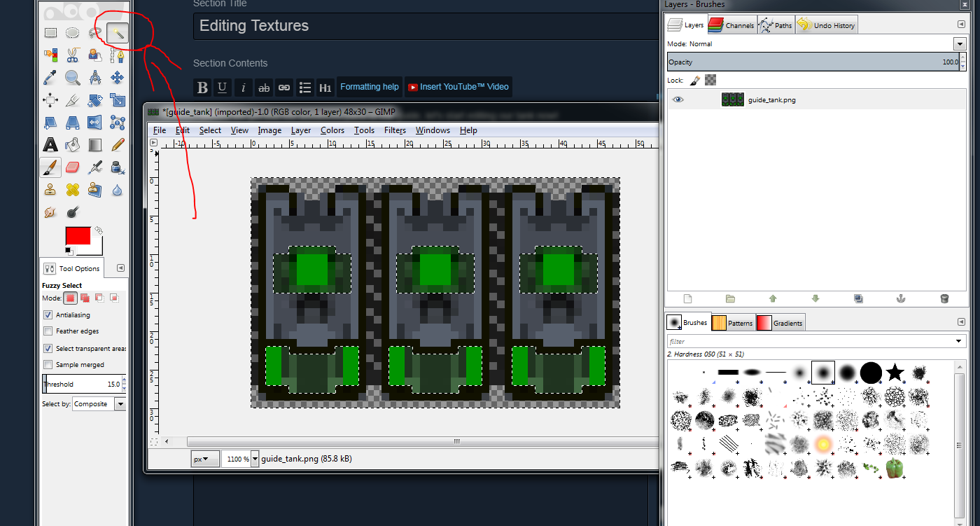Image resolution: width=980 pixels, height=526 pixels.
Task: Set selection mode to Replace current selection
Action: [x=70, y=298]
